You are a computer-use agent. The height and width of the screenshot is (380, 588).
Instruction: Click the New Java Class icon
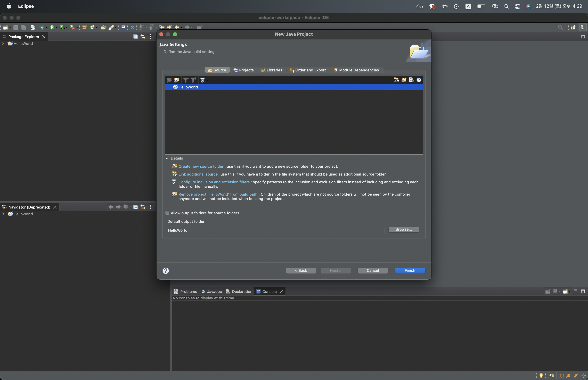pyautogui.click(x=92, y=27)
